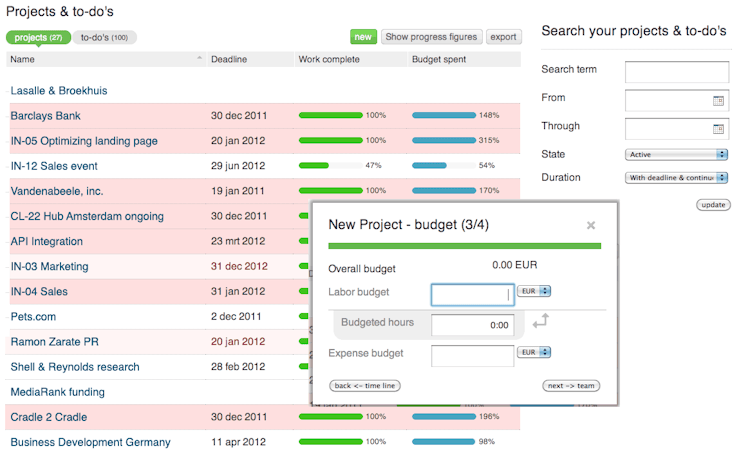Screen dimensions: 739x450
Task: Click the '29 jun 2012' deadline
Action: pyautogui.click(x=238, y=166)
